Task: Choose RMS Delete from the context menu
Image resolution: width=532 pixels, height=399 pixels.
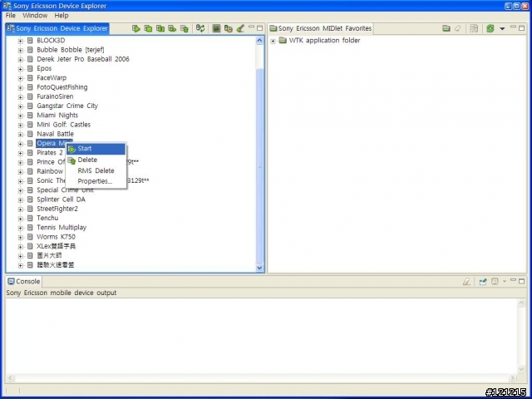Action: 96,170
